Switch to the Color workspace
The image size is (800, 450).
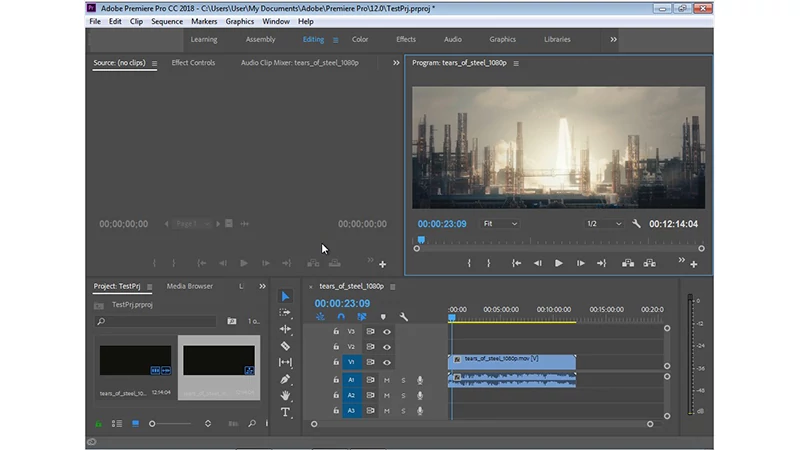pyautogui.click(x=360, y=39)
